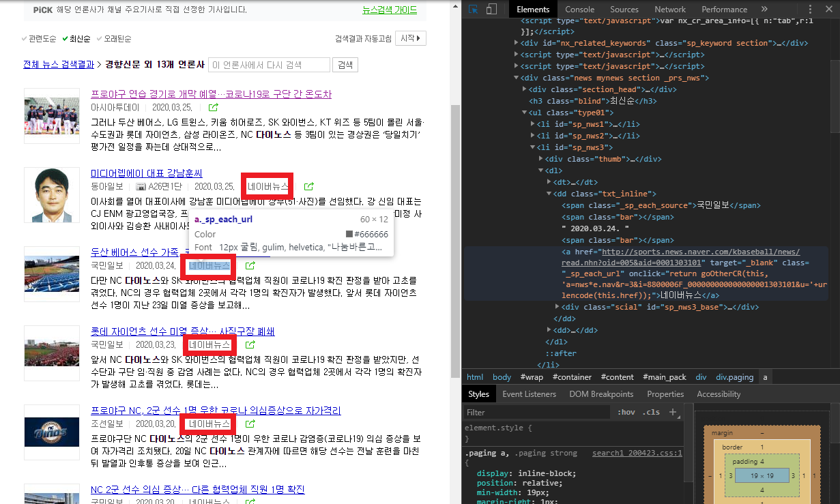Image resolution: width=840 pixels, height=504 pixels.
Task: Switch to the Network tab
Action: (670, 10)
